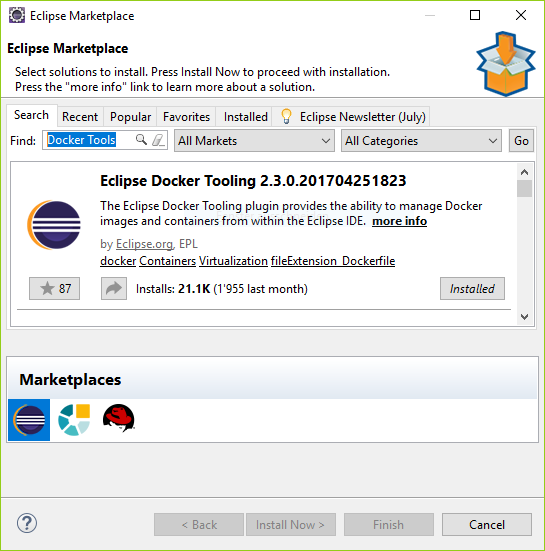Favorite the plugin using the star 87 button
The height and width of the screenshot is (551, 545).
(x=54, y=289)
